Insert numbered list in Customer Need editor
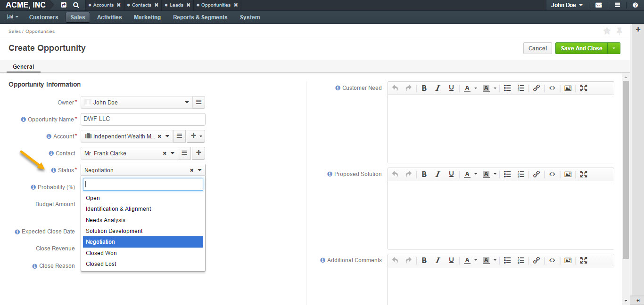 click(x=521, y=88)
